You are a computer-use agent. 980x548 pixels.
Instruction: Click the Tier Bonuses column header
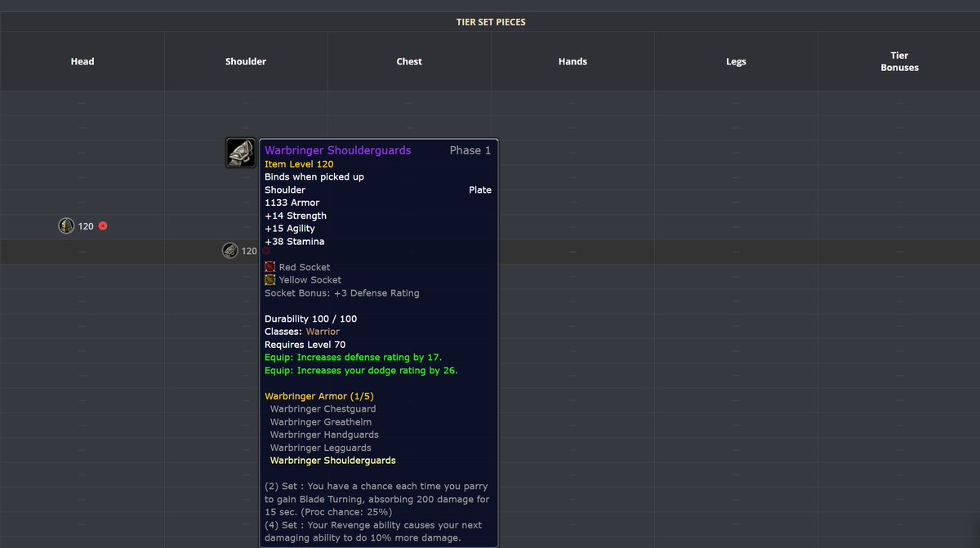[899, 61]
